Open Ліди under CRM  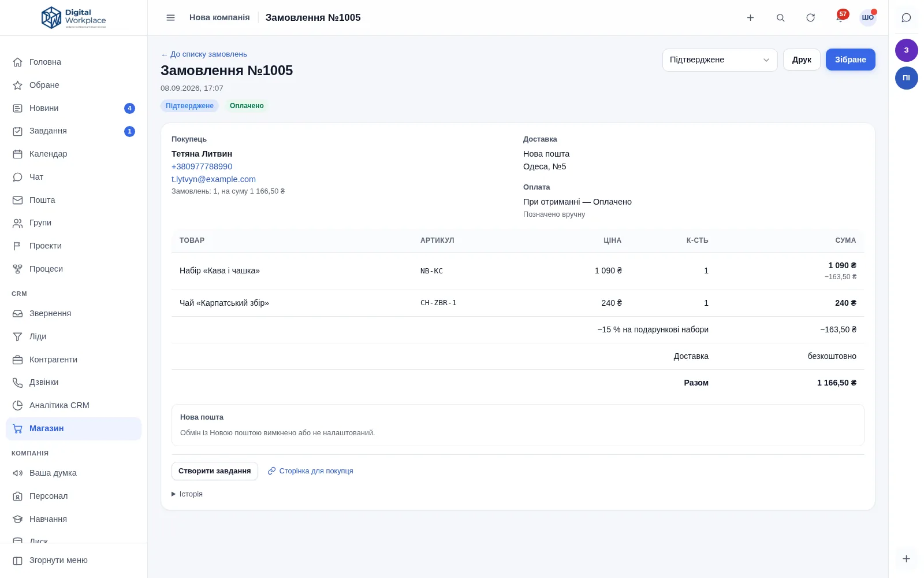73,336
